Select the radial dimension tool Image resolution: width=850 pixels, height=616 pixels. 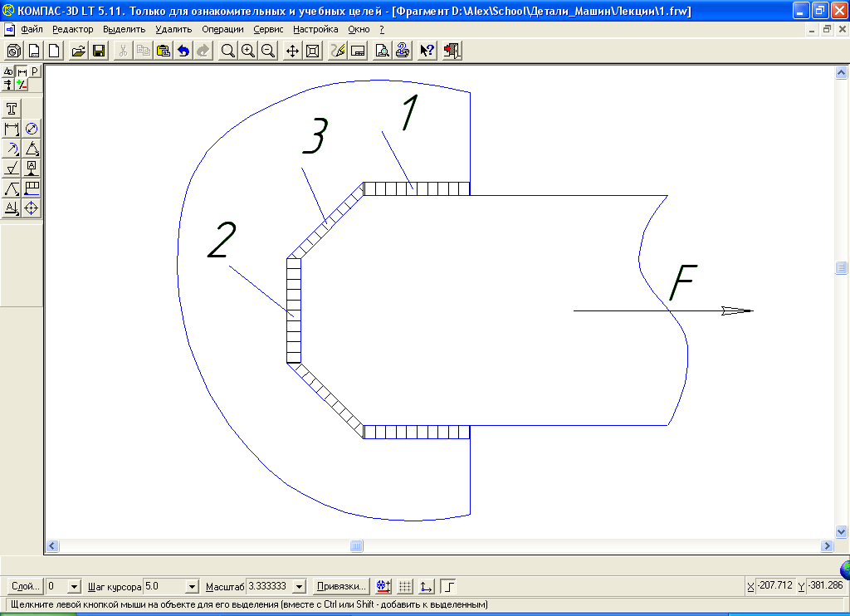[12, 149]
